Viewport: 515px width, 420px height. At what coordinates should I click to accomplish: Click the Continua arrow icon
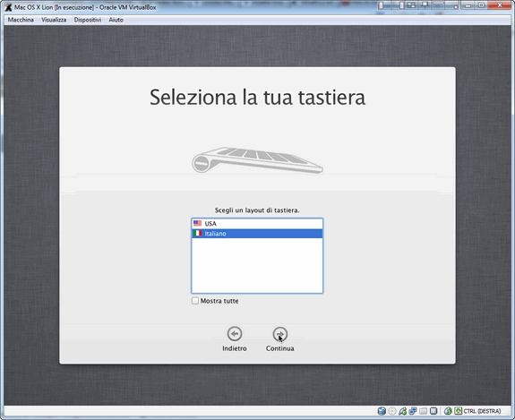point(279,334)
